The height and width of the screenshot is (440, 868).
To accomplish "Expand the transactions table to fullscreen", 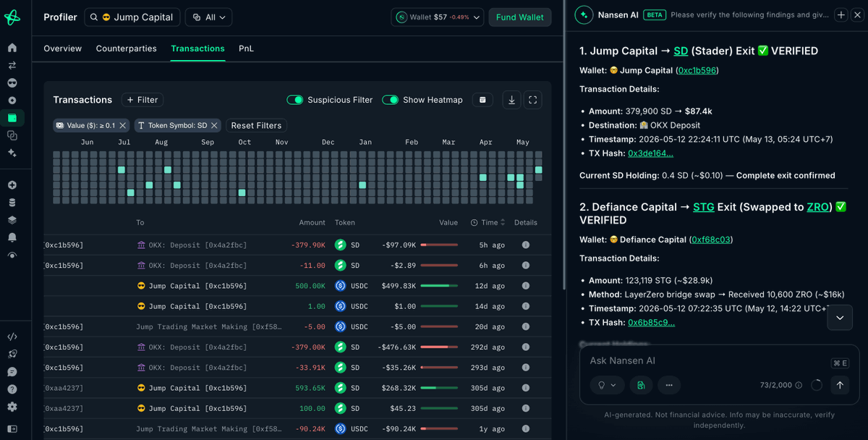I will click(532, 100).
